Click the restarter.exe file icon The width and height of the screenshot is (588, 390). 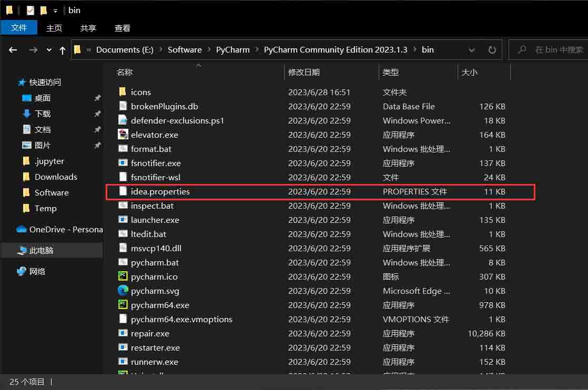(123, 347)
